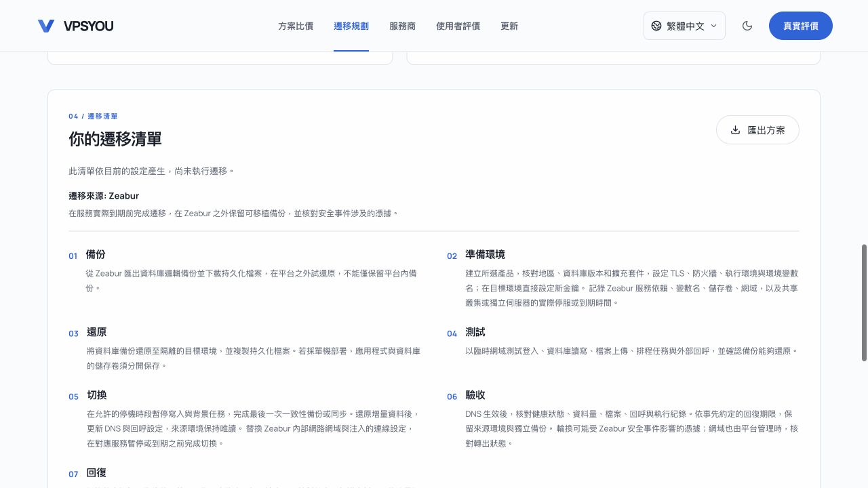Click the paragraph starting 在服務實際到期前完成遷移

point(233,213)
